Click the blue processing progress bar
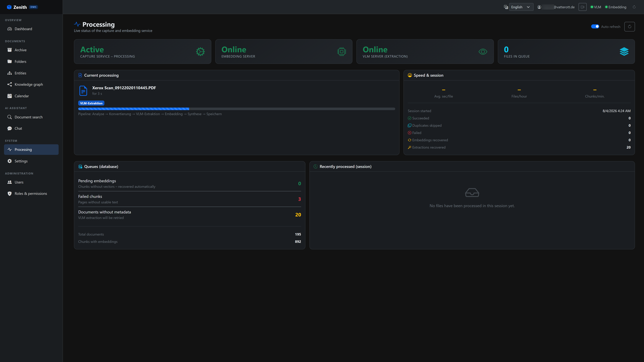 pos(134,109)
